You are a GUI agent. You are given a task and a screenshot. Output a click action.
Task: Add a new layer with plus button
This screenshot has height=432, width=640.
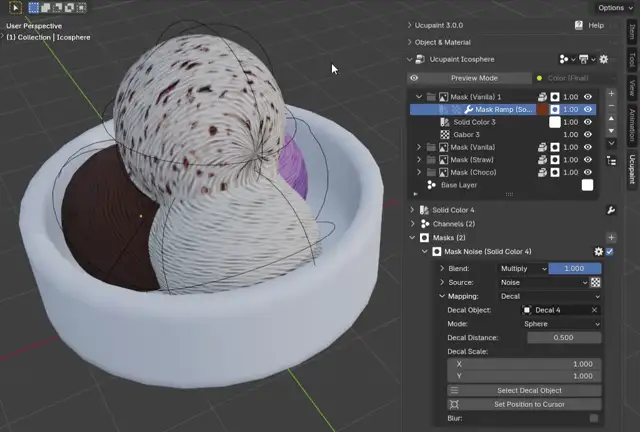[x=611, y=94]
